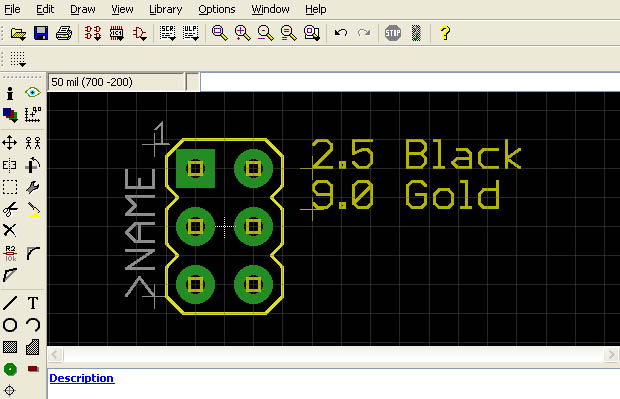Open the Draw menu
This screenshot has width=620, height=399.
coord(83,9)
